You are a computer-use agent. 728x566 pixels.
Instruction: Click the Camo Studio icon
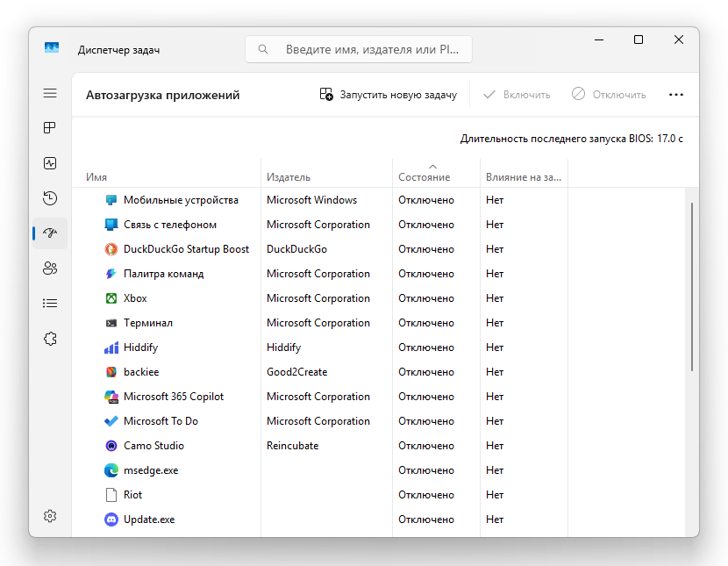(x=111, y=446)
